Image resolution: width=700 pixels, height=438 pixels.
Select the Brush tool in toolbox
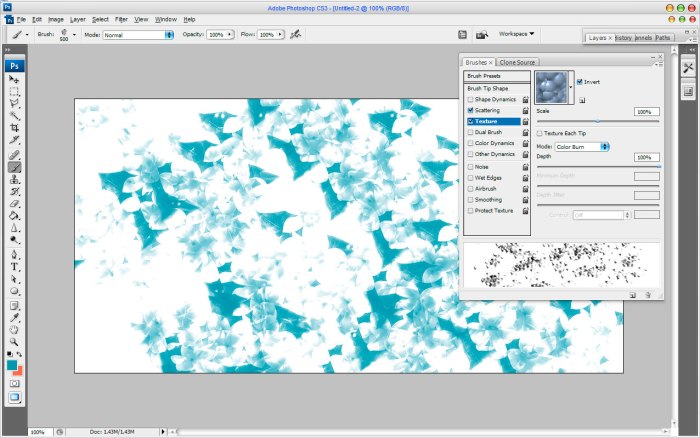click(x=14, y=167)
